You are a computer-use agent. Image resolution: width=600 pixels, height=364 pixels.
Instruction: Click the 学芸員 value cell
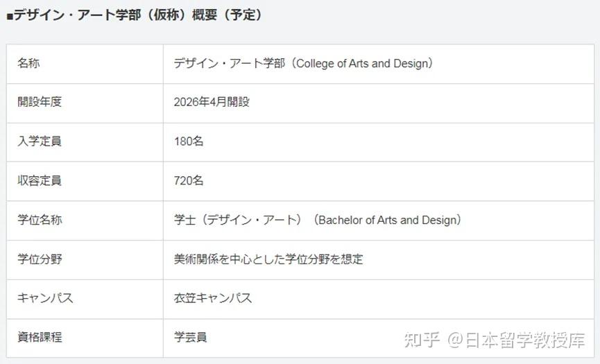pyautogui.click(x=190, y=338)
